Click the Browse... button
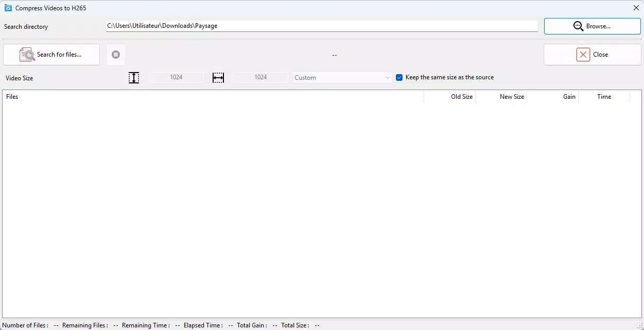 [592, 26]
